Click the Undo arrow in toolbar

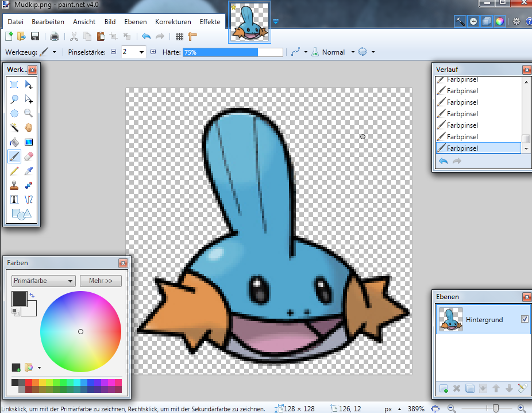click(x=147, y=36)
